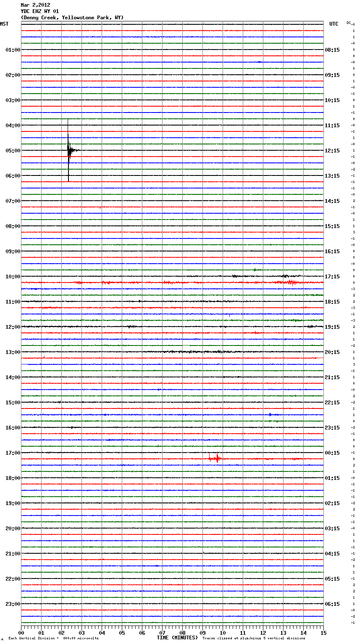357x644 pixels.
Task: Click the 10:00 MST hour label
Action: point(13,277)
